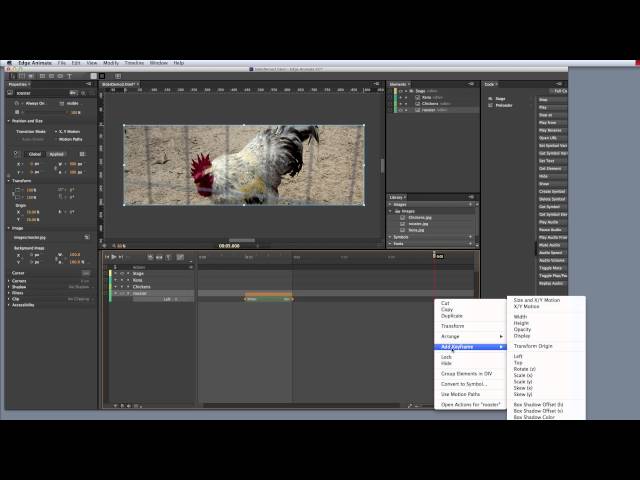640x480 pixels.
Task: Expand the Symbols group in Library
Action: pos(390,237)
